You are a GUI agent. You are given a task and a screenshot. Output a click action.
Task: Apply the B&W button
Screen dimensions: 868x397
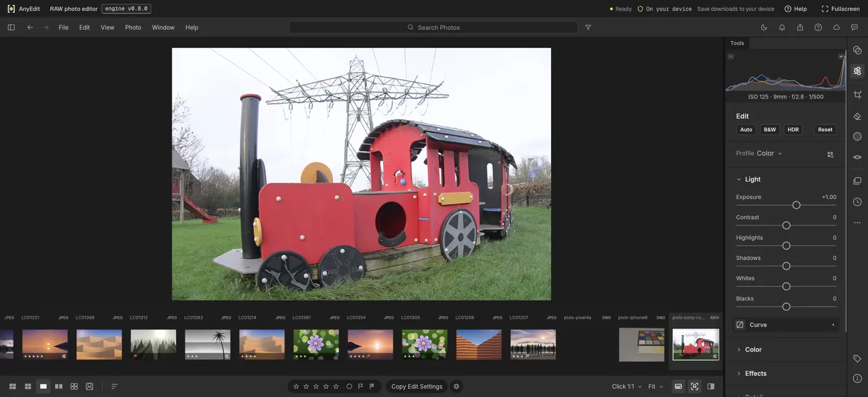pos(769,129)
